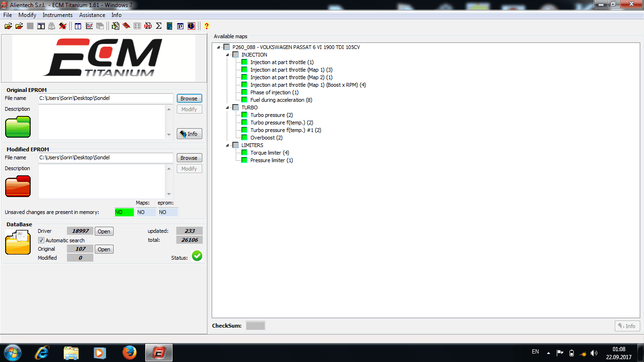Toggle the INJECTION group checkbox
This screenshot has height=362, width=644.
coord(236,55)
